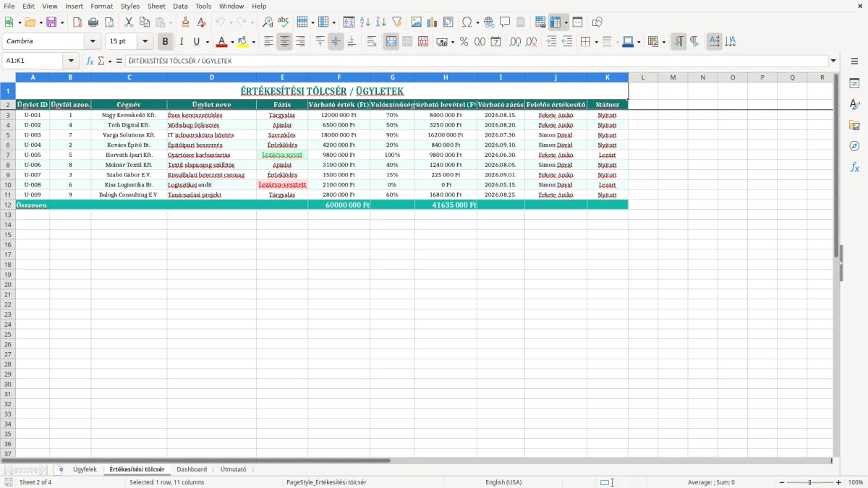Switch to the Dashboard sheet tab
Image resolution: width=868 pixels, height=488 pixels.
click(192, 469)
